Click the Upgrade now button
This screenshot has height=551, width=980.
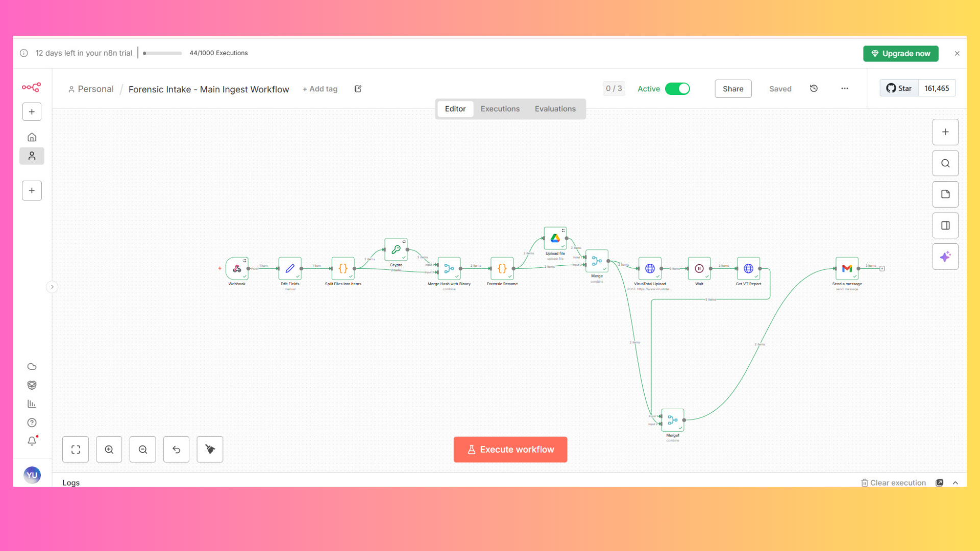point(901,54)
